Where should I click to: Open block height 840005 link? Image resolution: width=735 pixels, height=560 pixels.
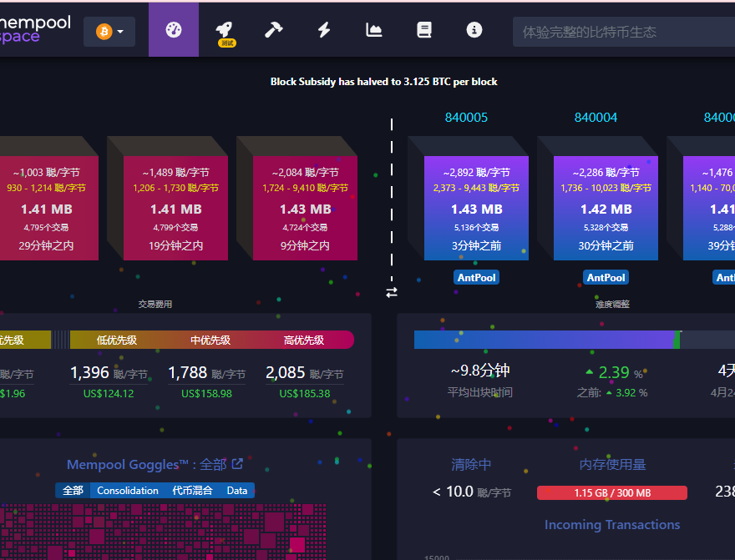point(466,118)
